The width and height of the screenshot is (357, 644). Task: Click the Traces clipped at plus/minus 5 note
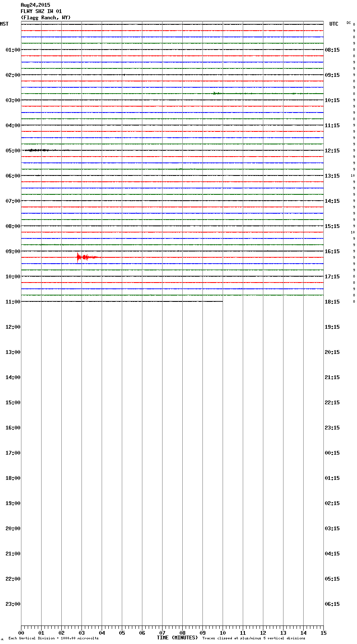[x=254, y=638]
